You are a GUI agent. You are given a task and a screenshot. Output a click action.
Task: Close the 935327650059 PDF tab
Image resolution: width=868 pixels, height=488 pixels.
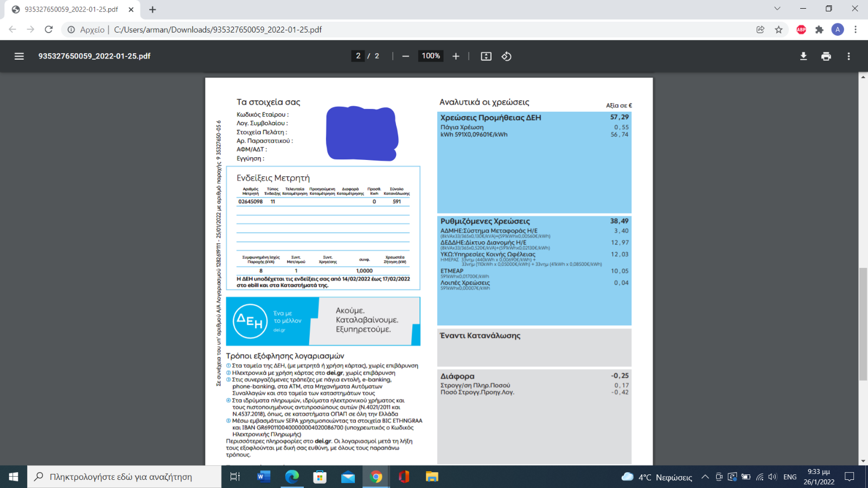click(131, 10)
